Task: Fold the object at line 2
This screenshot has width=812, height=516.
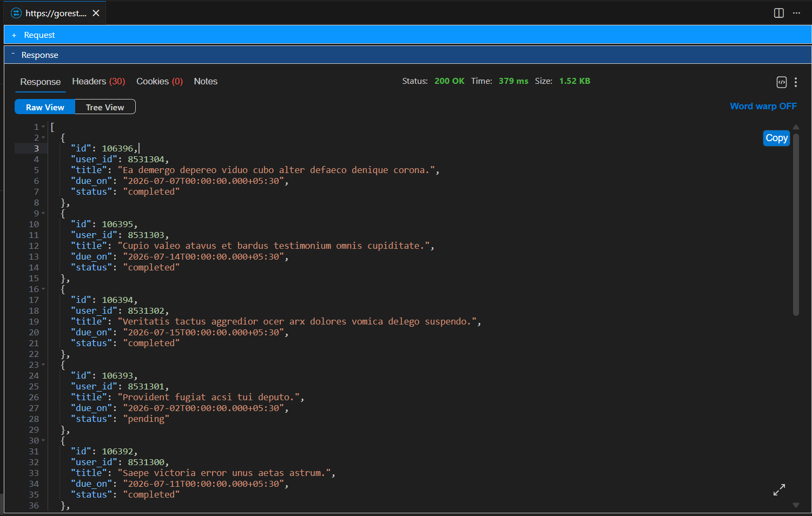Action: click(x=43, y=137)
